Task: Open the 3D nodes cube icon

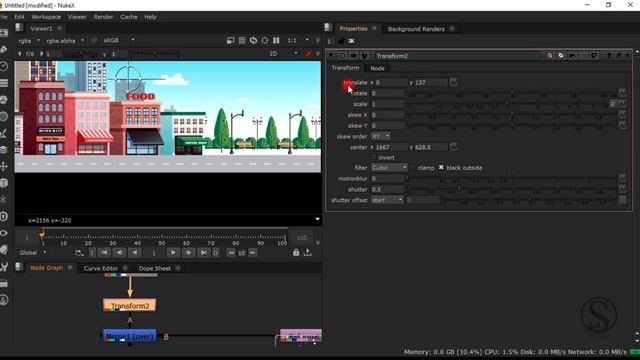Action: (4, 183)
